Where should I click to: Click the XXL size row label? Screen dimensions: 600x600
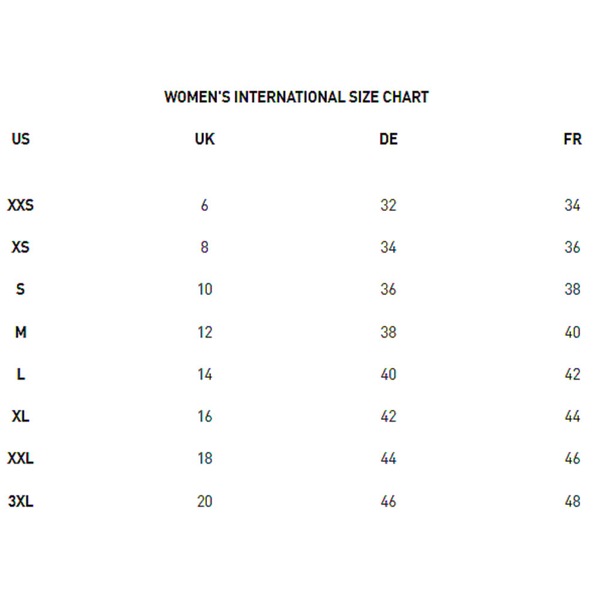(21, 458)
